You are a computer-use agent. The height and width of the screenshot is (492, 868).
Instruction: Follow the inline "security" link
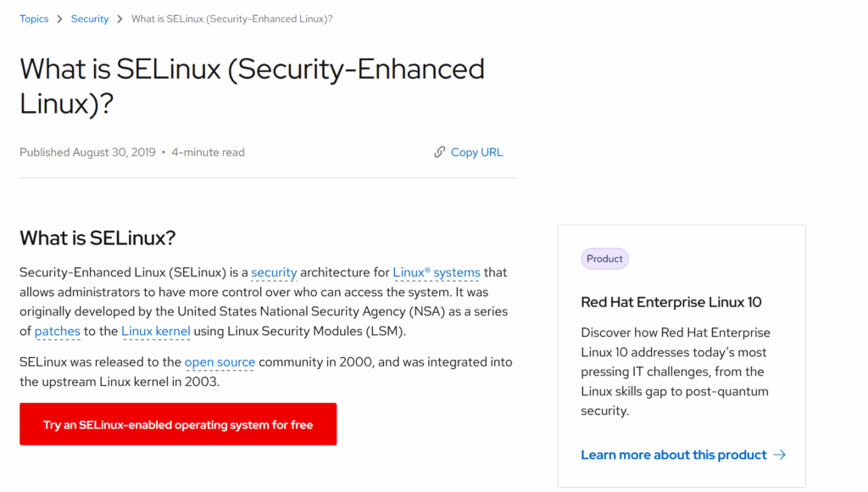pos(274,273)
